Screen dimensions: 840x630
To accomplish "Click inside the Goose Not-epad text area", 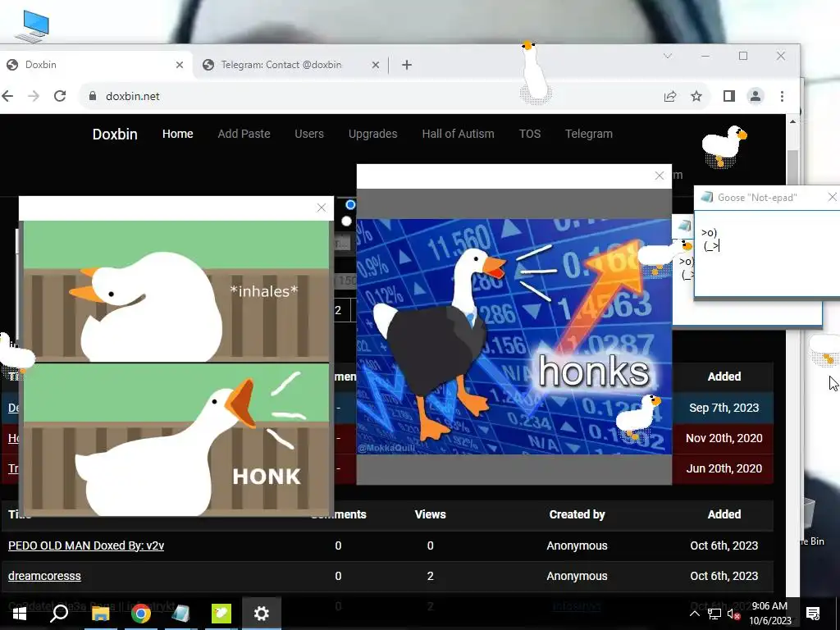I will tap(767, 253).
